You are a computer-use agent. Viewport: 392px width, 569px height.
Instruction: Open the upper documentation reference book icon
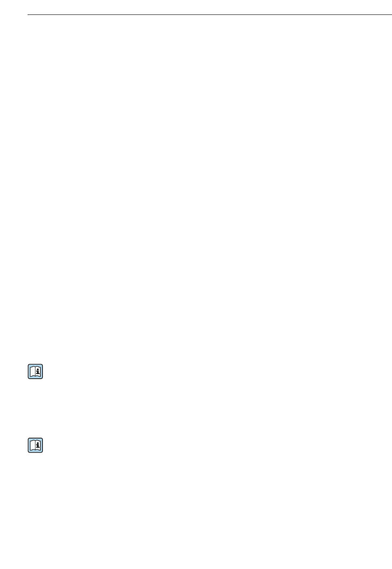click(35, 372)
